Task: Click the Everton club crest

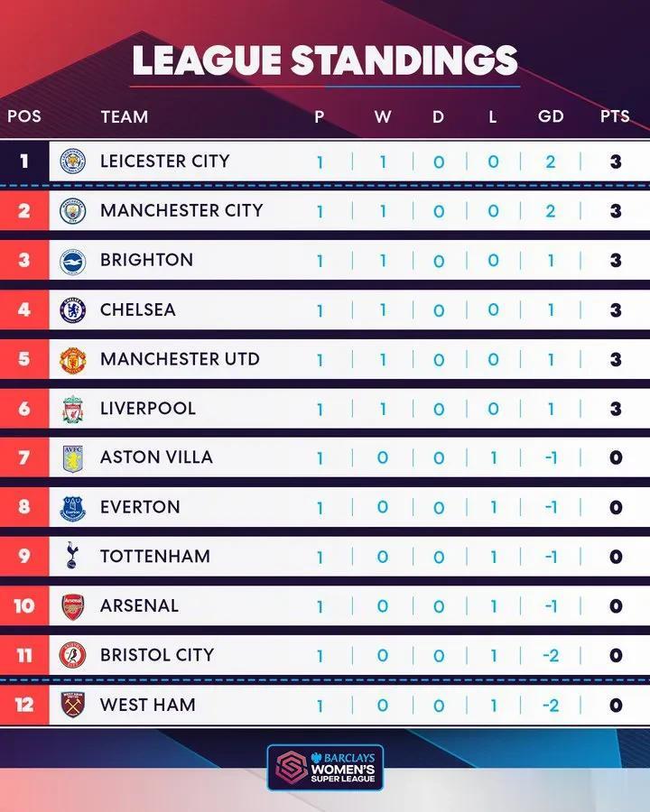Action: (x=72, y=507)
